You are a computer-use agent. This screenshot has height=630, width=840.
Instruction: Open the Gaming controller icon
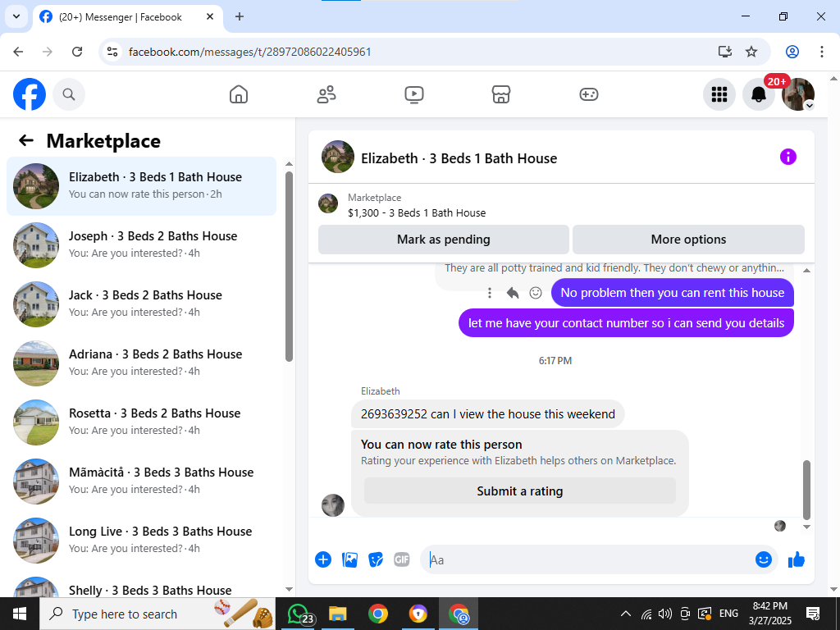click(589, 94)
